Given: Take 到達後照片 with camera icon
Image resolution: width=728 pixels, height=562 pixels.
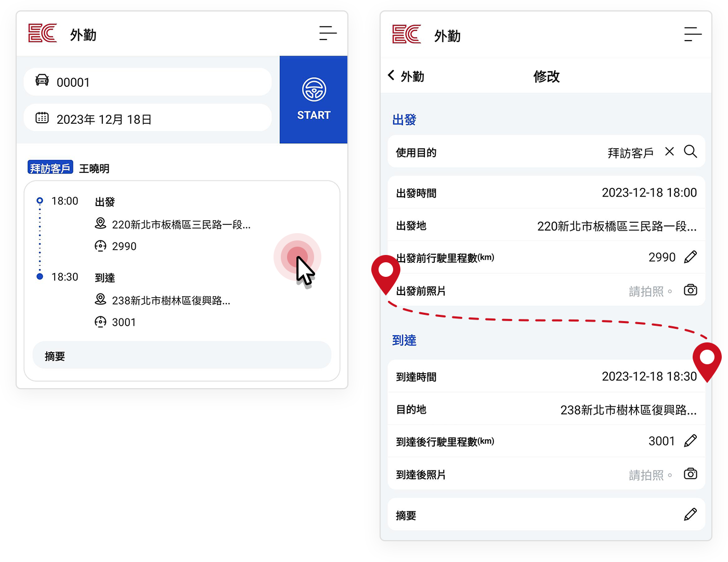Looking at the screenshot, I should [690, 474].
